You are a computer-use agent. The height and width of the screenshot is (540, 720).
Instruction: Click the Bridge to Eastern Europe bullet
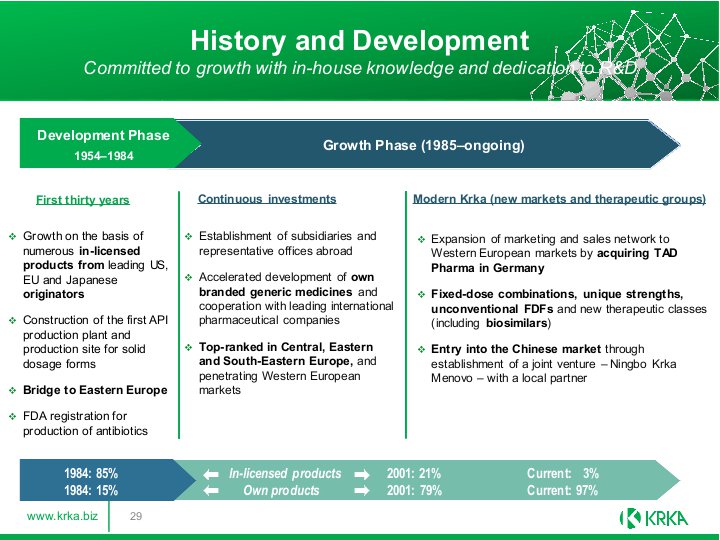click(x=95, y=390)
